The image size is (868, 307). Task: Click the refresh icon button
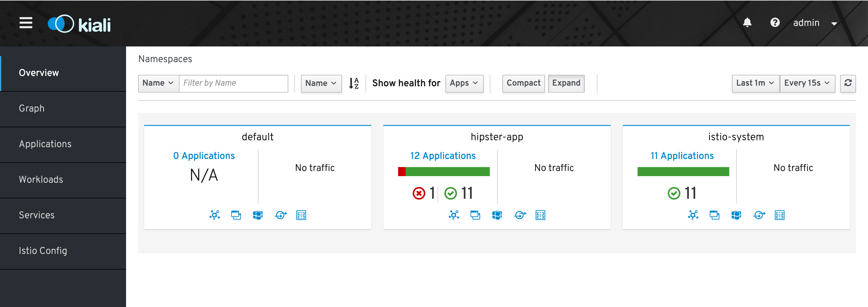(x=848, y=83)
